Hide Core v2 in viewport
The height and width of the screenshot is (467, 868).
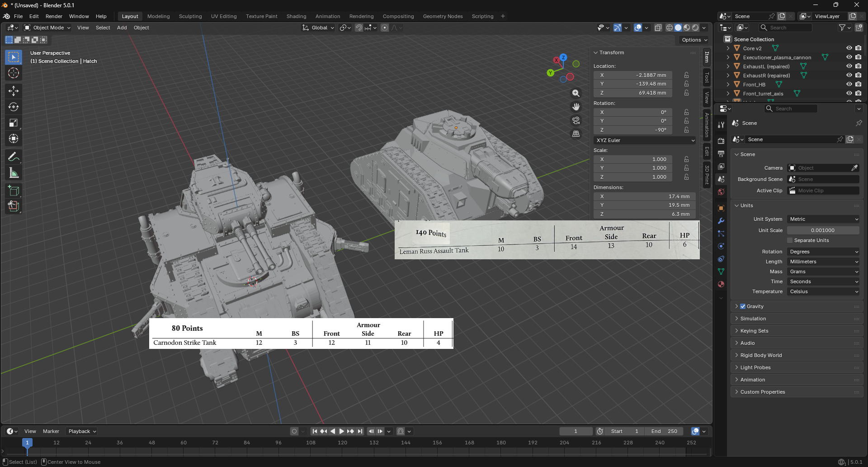pyautogui.click(x=849, y=48)
